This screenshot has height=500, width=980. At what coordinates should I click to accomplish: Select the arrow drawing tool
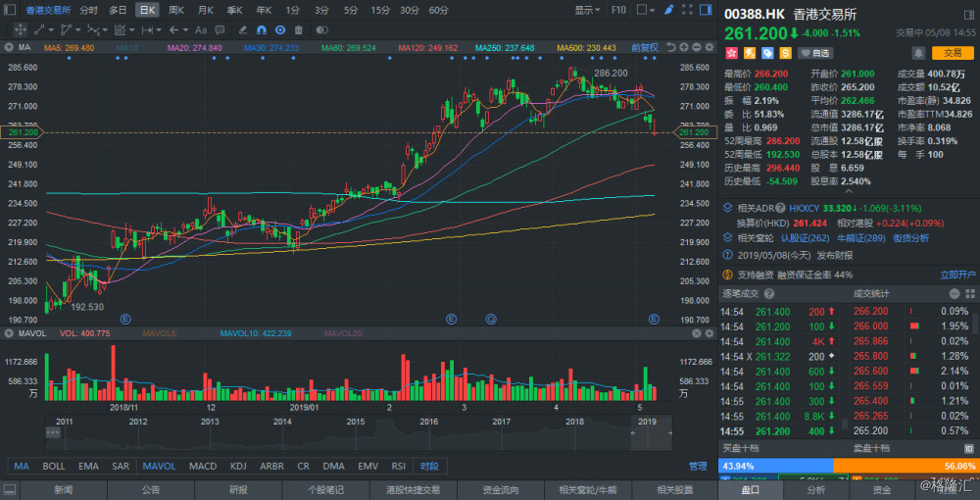[174, 29]
